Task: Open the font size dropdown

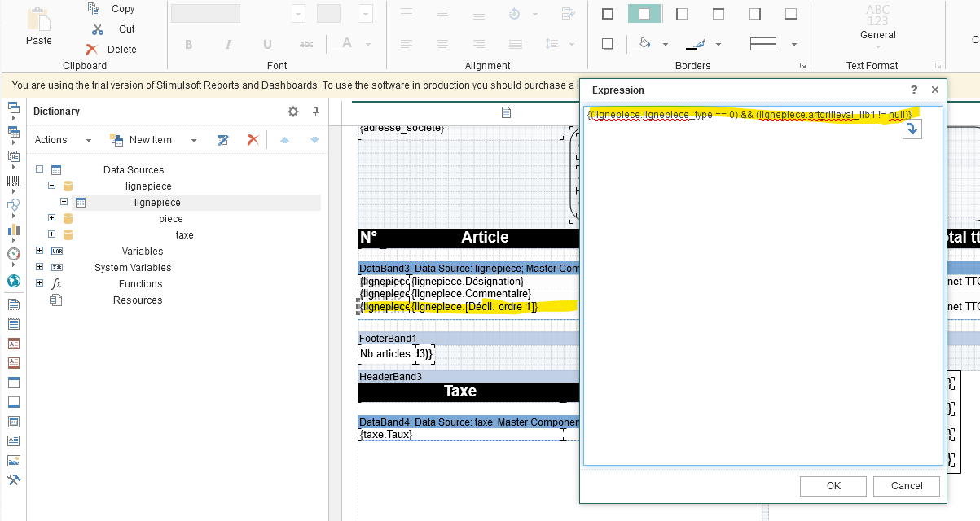Action: pos(366,14)
